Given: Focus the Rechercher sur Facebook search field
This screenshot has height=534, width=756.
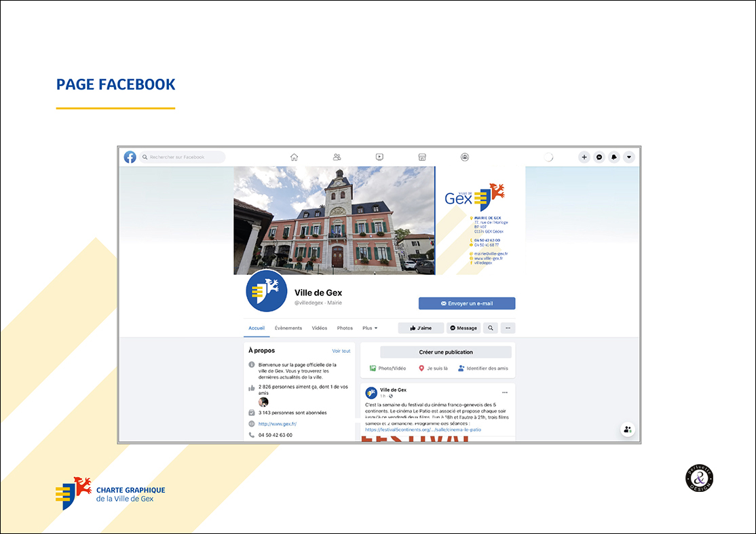Looking at the screenshot, I should click(183, 157).
